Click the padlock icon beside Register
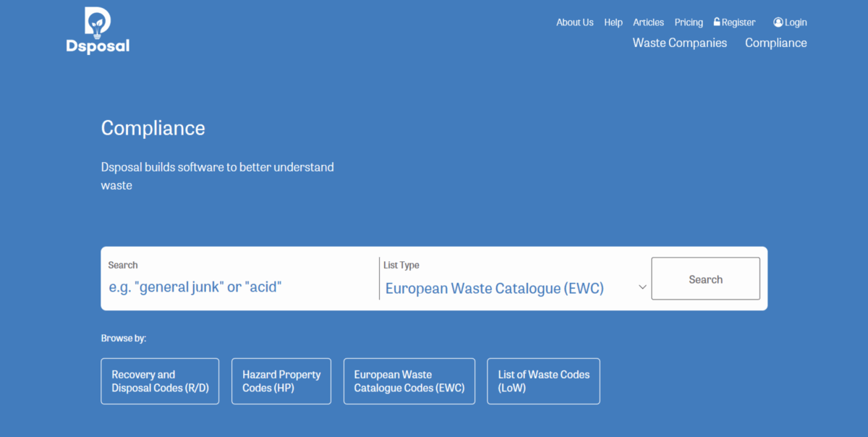The height and width of the screenshot is (437, 868). coord(715,22)
